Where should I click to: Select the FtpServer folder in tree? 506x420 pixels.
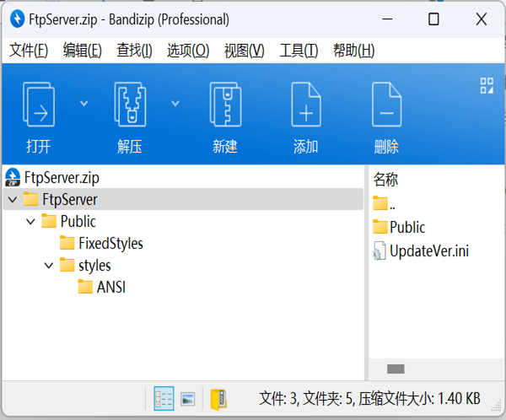pos(70,200)
